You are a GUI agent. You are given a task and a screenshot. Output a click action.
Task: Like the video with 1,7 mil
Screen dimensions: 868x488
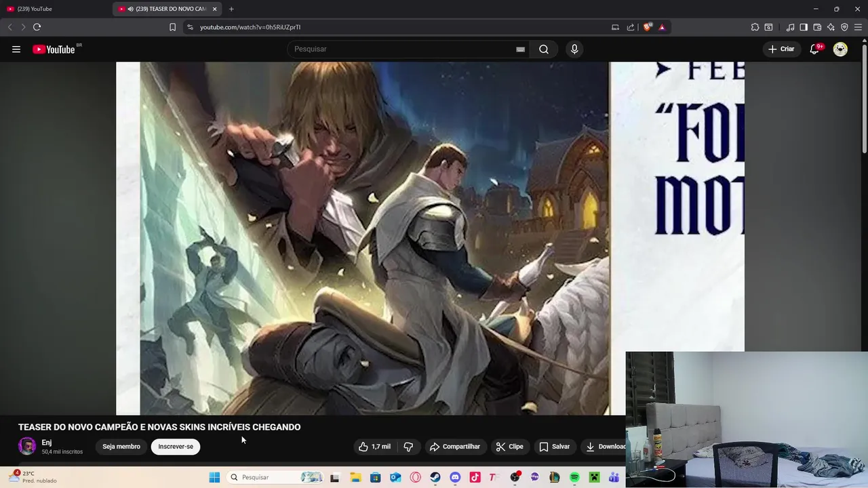pos(375,447)
